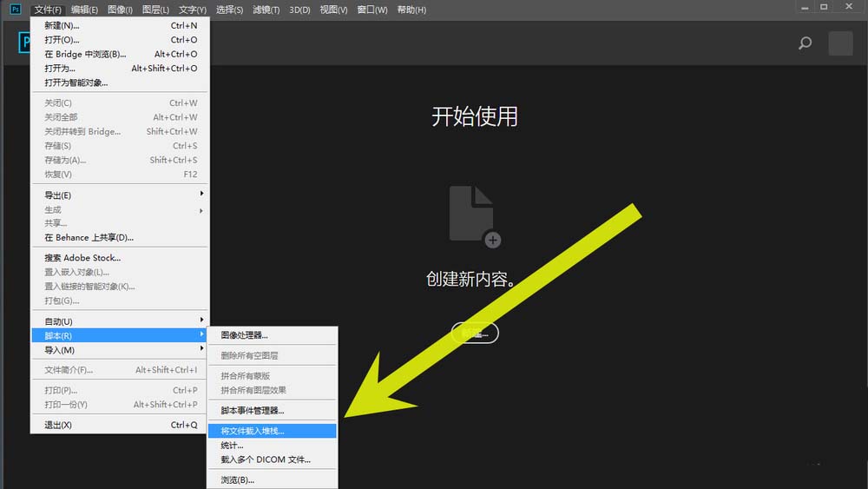The image size is (868, 489).
Task: Open the 窗口(W) menu
Action: pos(372,10)
